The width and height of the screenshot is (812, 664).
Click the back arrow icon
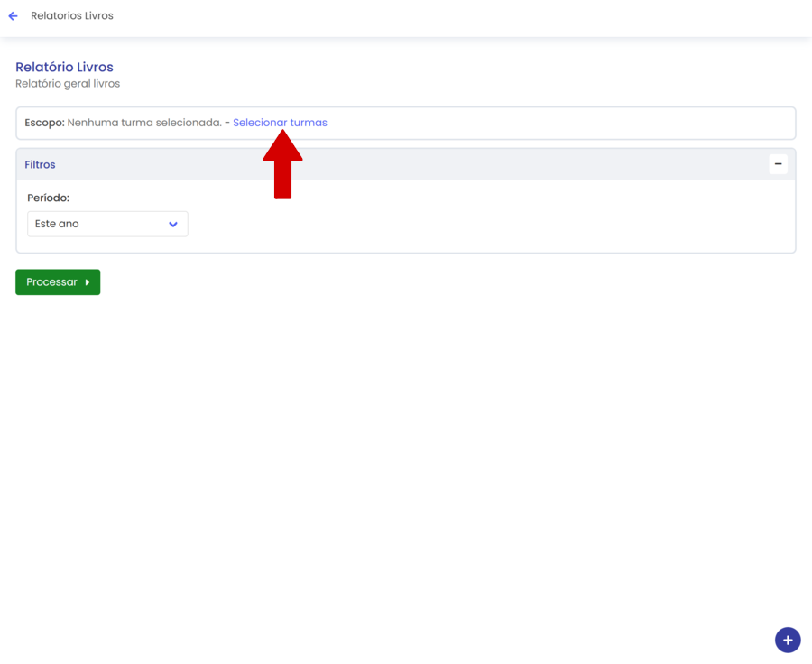[13, 16]
